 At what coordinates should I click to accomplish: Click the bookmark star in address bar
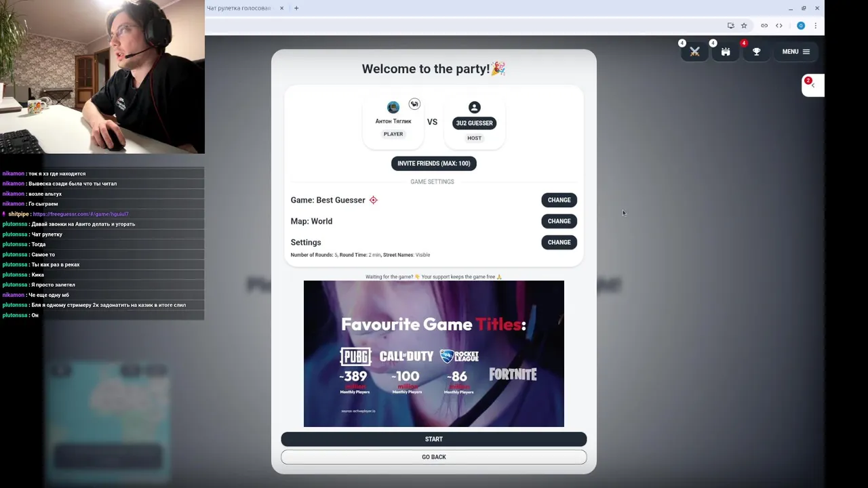click(744, 26)
